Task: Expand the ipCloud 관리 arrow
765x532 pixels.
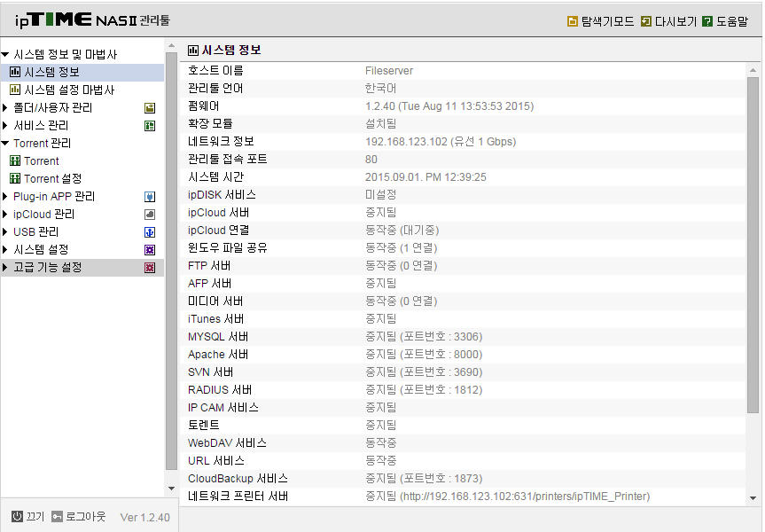Action: [x=5, y=215]
